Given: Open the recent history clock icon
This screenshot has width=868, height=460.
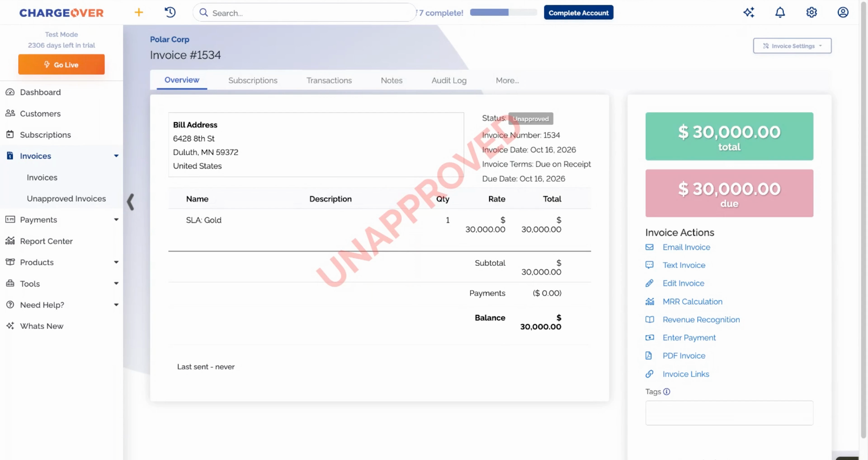Looking at the screenshot, I should click(170, 12).
